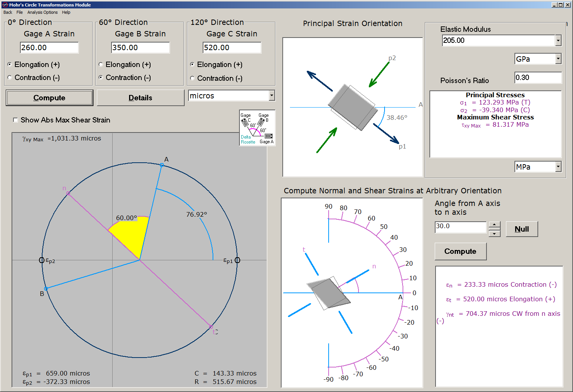Click the Mohr's Circle application icon
Image resolution: width=573 pixels, height=392 pixels.
point(4,5)
